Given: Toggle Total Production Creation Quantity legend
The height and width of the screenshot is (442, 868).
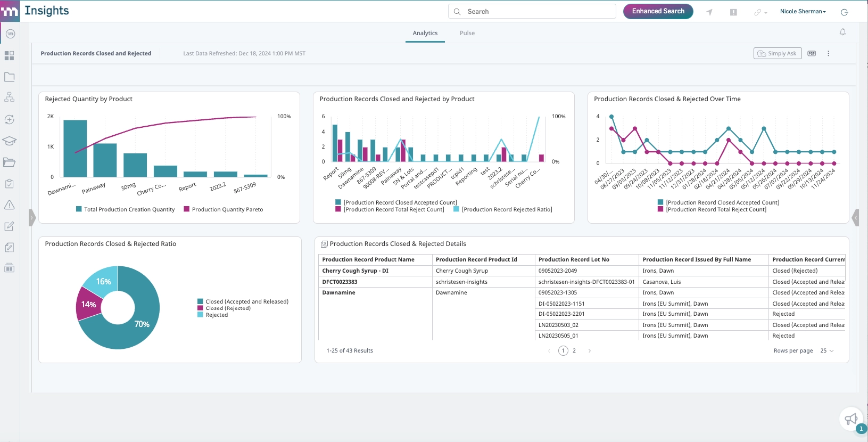Looking at the screenshot, I should click(125, 209).
